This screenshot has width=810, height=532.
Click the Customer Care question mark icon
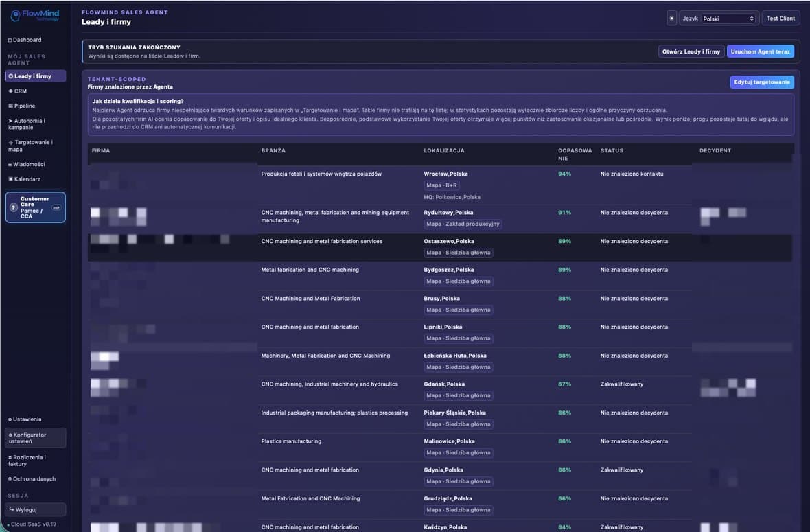14,207
